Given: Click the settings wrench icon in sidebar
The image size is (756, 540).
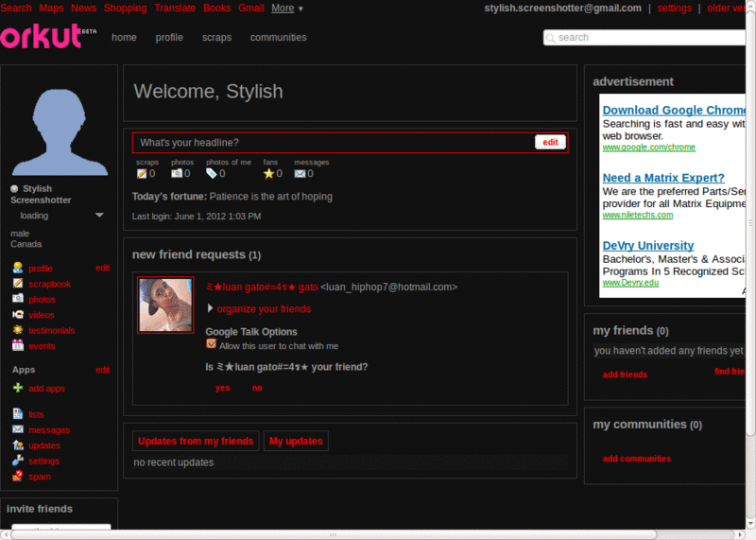Looking at the screenshot, I should (x=18, y=461).
